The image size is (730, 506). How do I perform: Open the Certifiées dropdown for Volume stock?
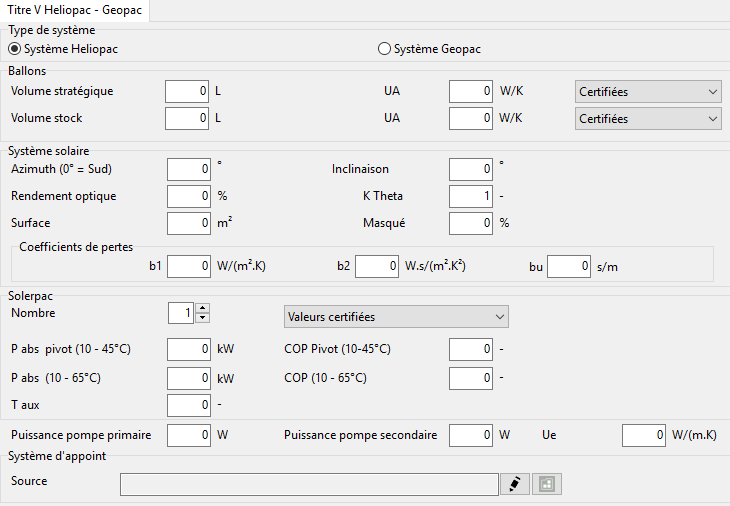tap(648, 119)
